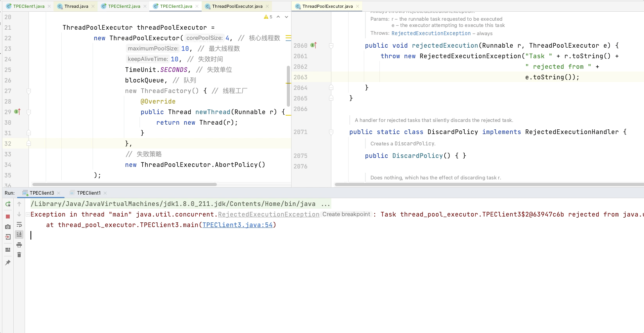Click the Create breakpoint hint

coord(346,215)
